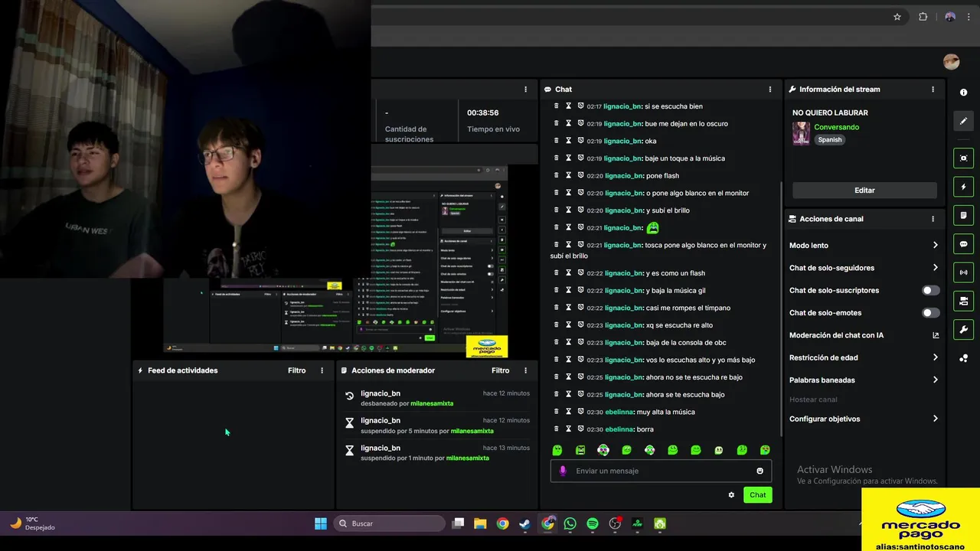
Task: Click lignacio_bn in the 5 minutos suspension
Action: pos(381,420)
